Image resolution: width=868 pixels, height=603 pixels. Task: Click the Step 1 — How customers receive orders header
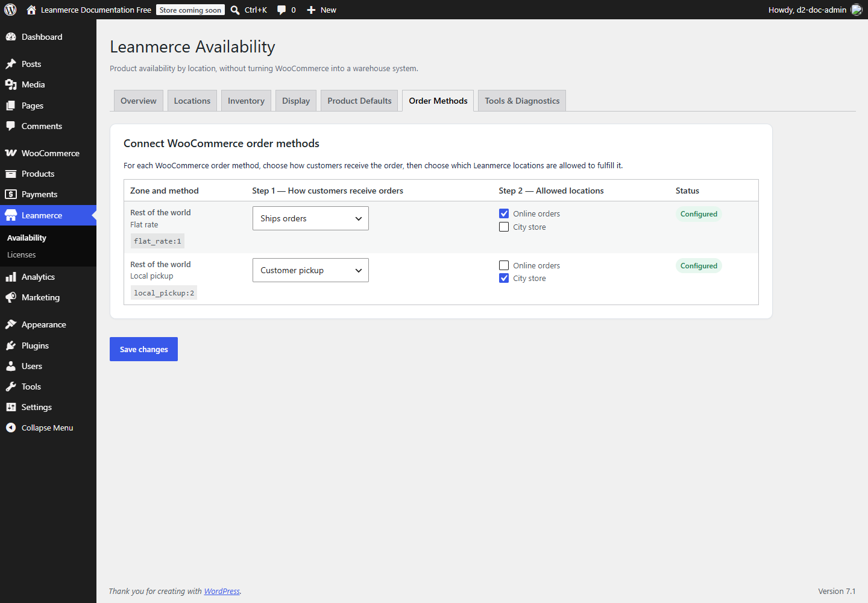point(327,191)
